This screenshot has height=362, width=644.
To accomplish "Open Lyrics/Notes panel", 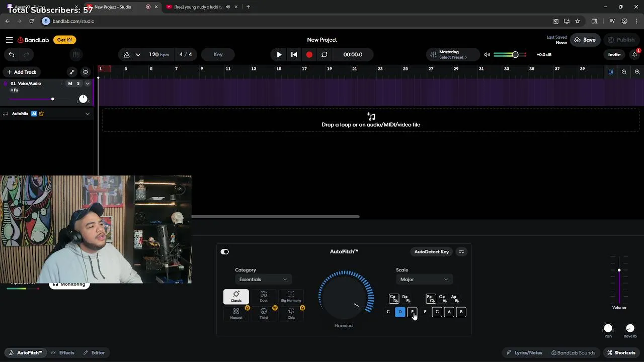I will click(x=524, y=352).
